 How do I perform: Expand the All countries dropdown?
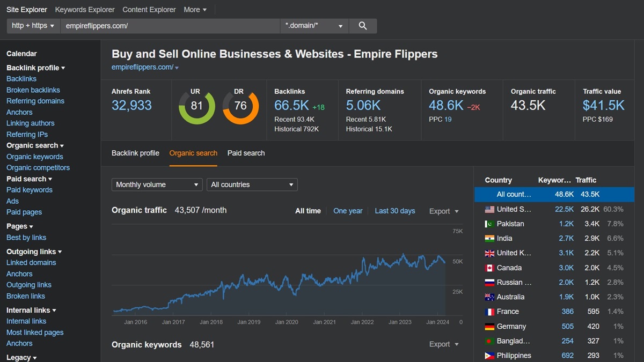click(252, 184)
